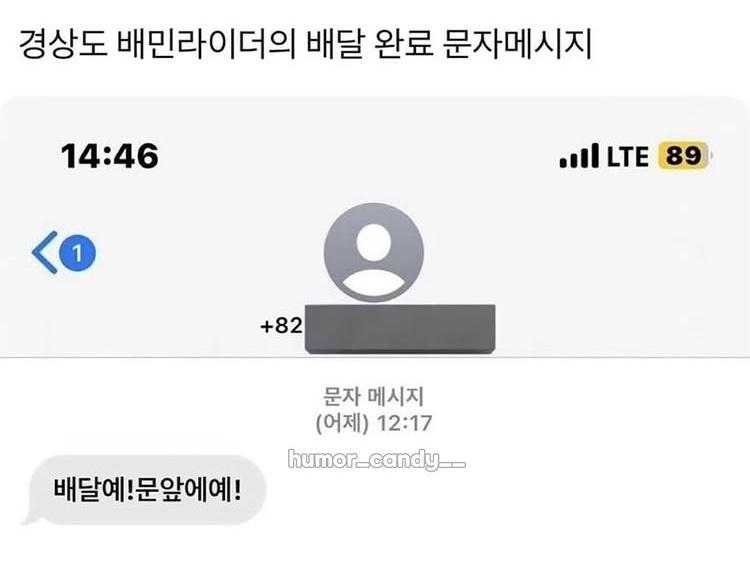Tap the 12:17 message time
This screenshot has width=750, height=562.
[x=404, y=423]
